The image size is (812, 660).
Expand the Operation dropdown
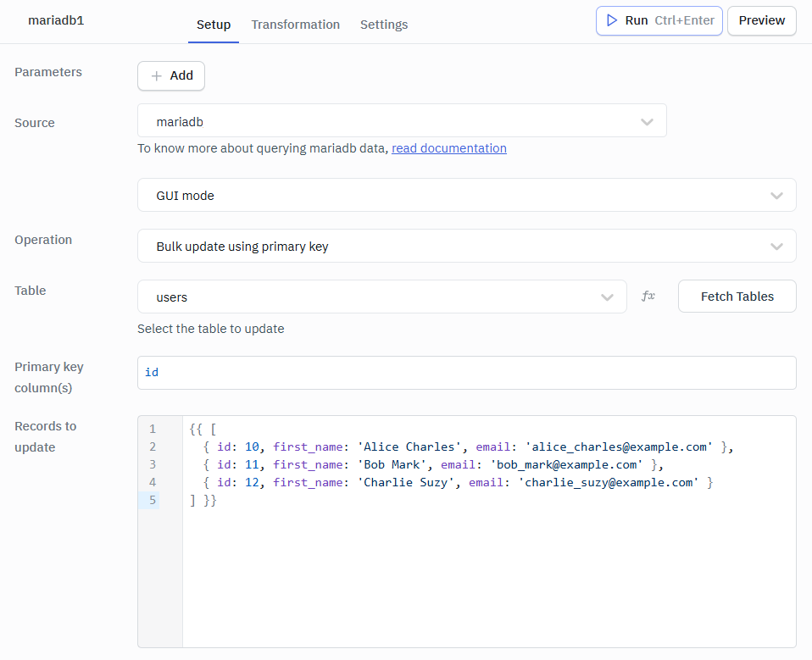pyautogui.click(x=466, y=246)
